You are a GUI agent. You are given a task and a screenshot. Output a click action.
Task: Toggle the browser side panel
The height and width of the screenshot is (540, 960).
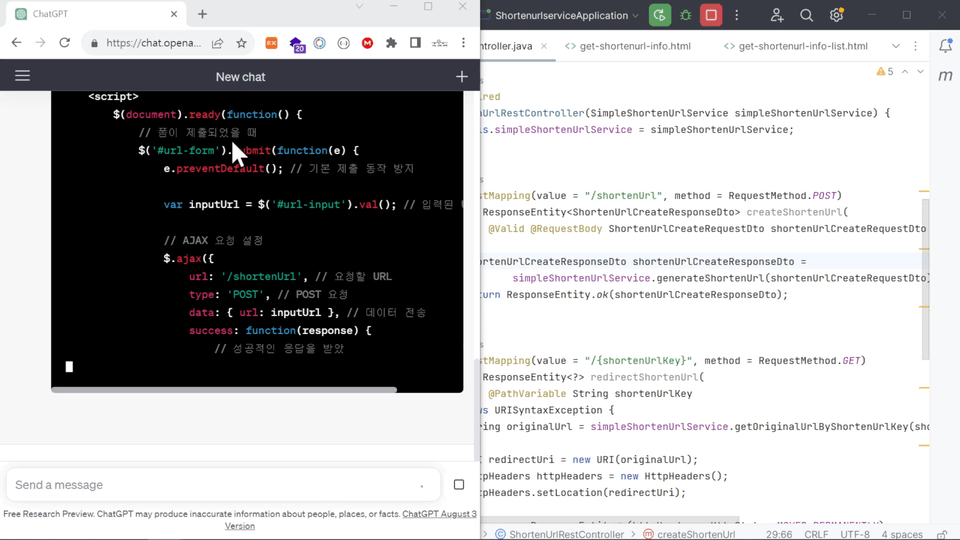[x=415, y=43]
